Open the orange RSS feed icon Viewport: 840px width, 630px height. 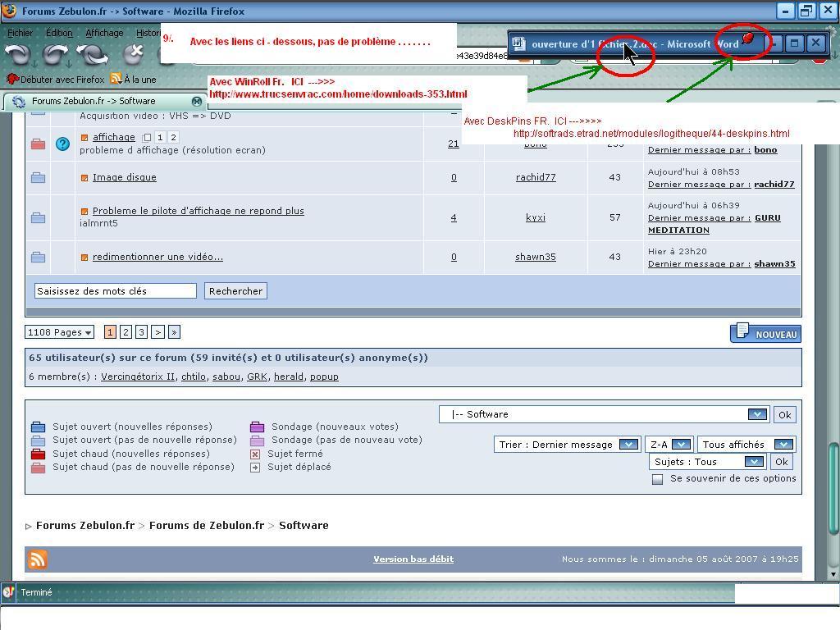[x=38, y=559]
